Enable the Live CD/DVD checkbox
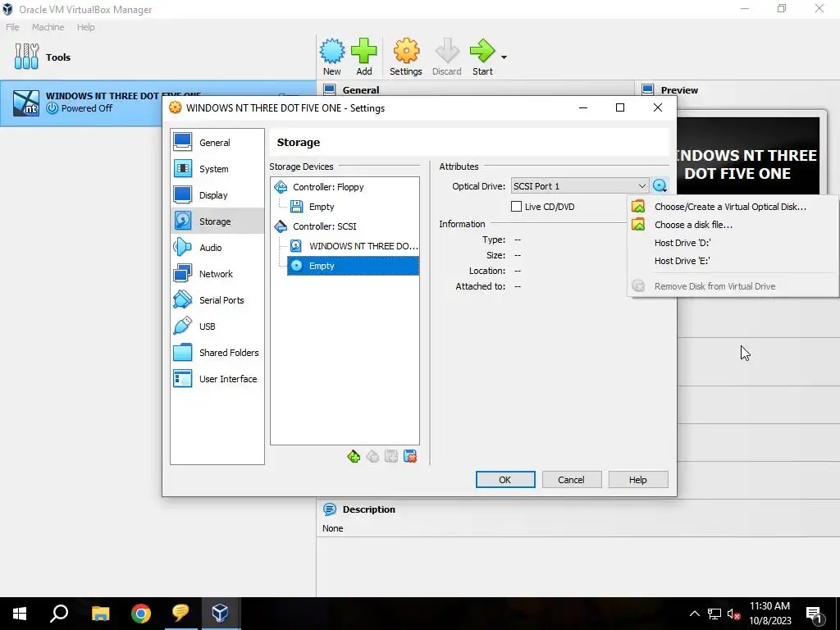 pos(517,206)
